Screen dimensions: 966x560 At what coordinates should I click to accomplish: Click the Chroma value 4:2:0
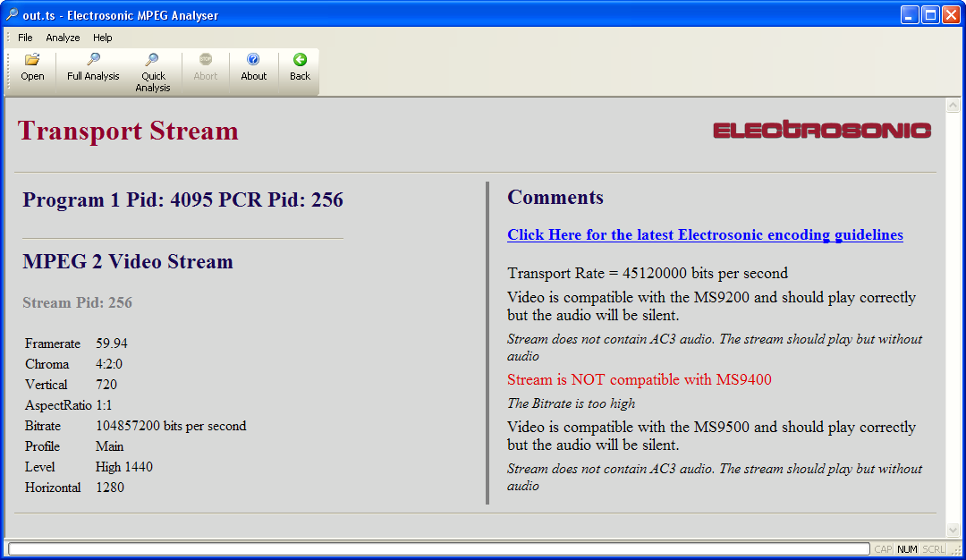point(109,364)
